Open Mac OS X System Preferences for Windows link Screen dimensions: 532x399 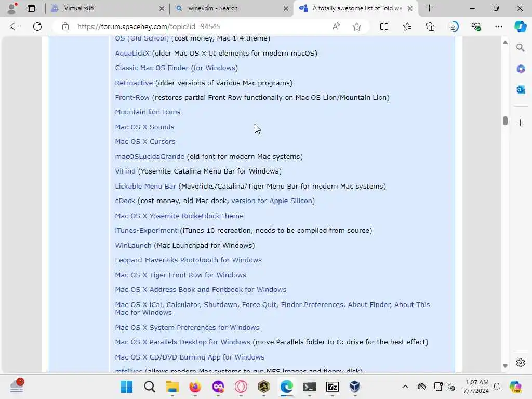click(187, 328)
